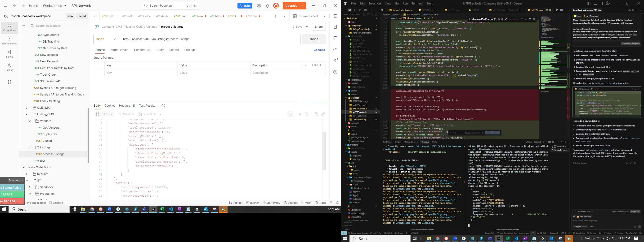
Task: Click the Postman response vertical scrollbar
Action: pos(324,151)
